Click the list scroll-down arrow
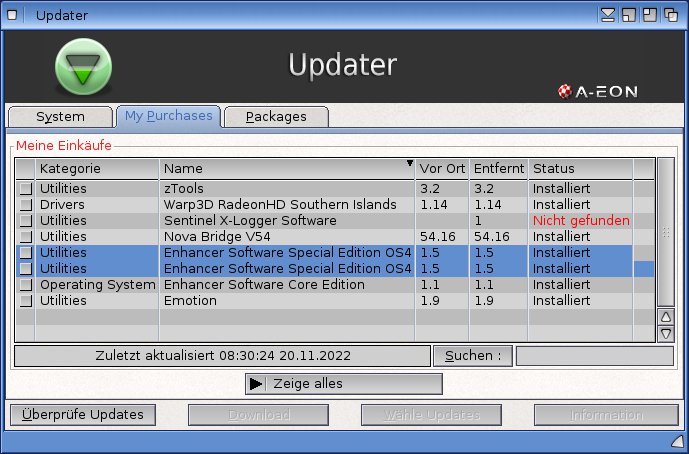 [666, 334]
